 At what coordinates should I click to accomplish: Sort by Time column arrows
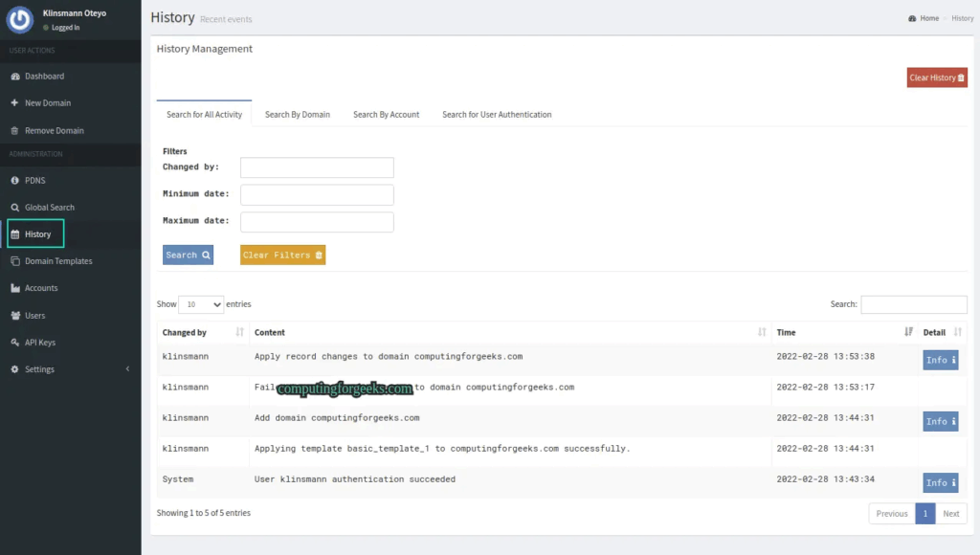point(908,332)
